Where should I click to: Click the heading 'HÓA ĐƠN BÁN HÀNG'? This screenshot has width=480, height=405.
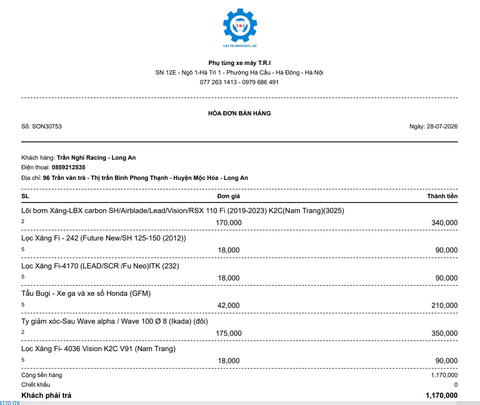pyautogui.click(x=239, y=113)
